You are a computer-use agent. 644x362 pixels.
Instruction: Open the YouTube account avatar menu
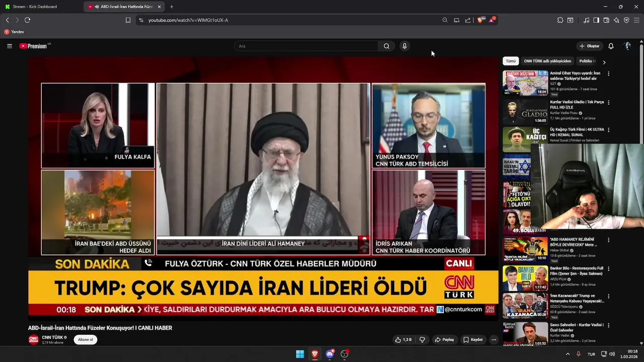[x=627, y=46]
